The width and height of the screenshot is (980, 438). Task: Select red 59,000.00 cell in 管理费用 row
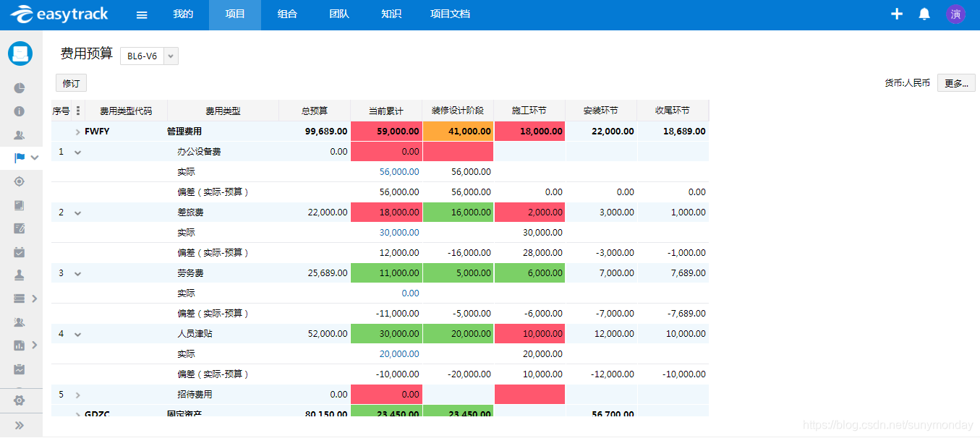click(386, 132)
